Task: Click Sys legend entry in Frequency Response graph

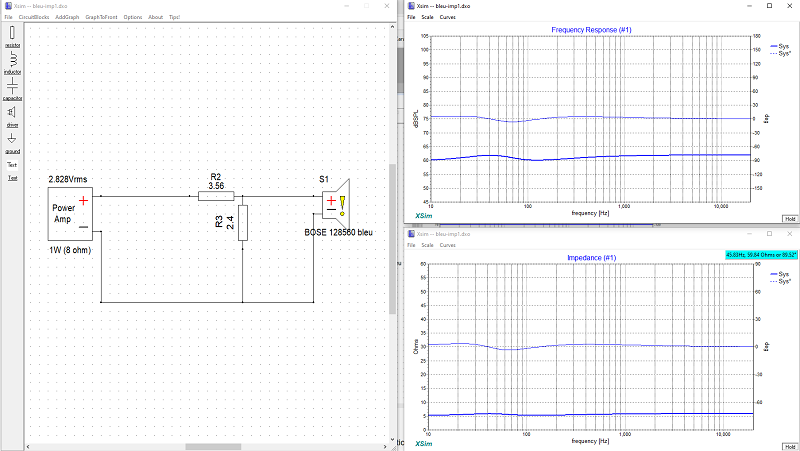Action: pos(780,46)
